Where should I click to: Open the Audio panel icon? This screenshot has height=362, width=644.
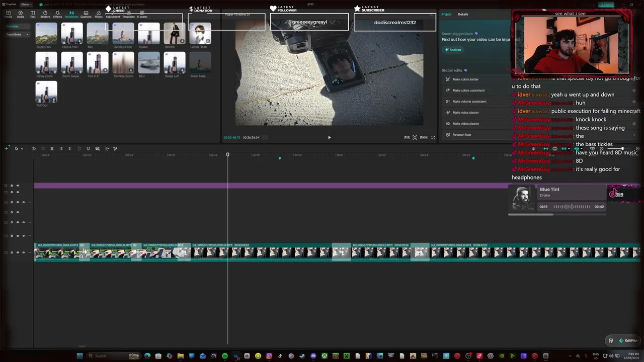[x=21, y=14]
